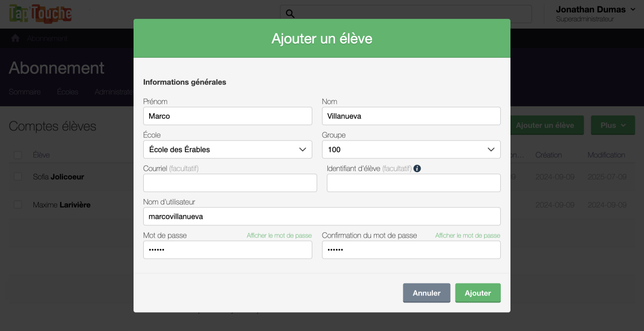The image size is (644, 331).
Task: Click the home icon in breadcrumb
Action: 16,38
